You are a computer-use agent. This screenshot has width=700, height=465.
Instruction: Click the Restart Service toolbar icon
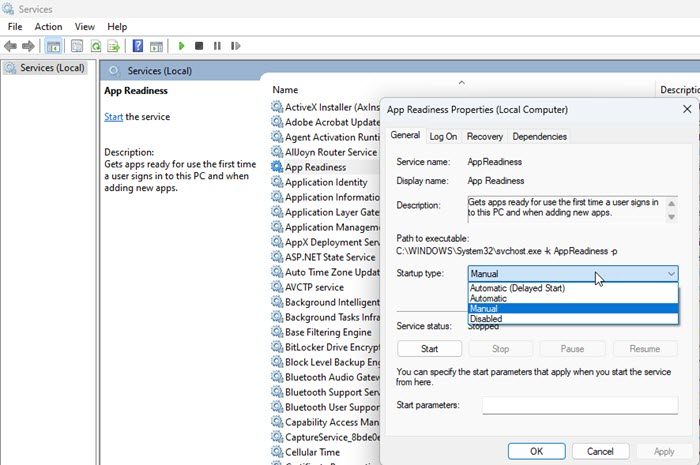235,46
